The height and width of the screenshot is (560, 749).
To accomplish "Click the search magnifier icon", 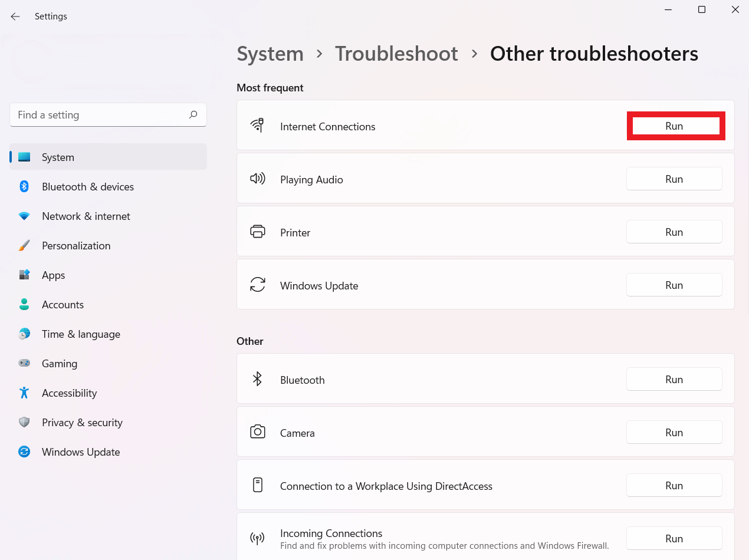I will [193, 115].
